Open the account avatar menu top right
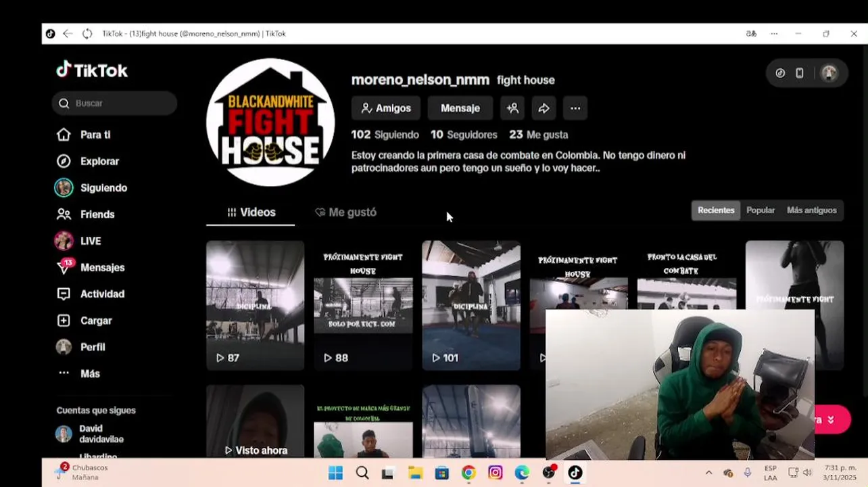 point(829,73)
